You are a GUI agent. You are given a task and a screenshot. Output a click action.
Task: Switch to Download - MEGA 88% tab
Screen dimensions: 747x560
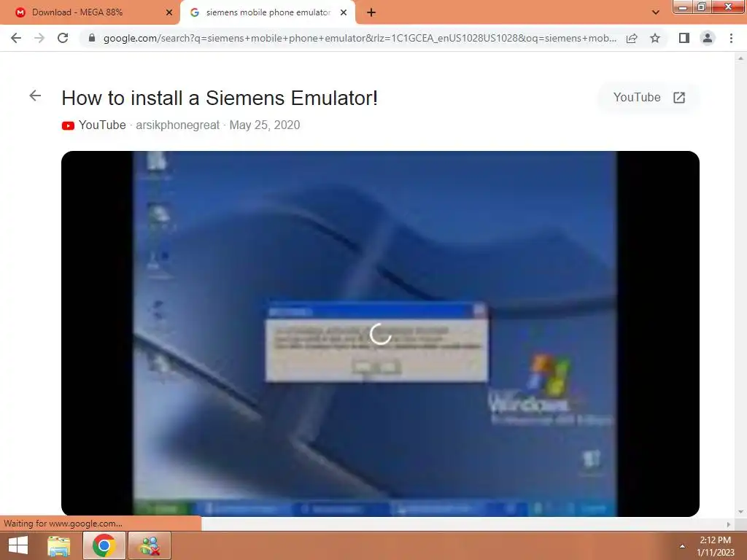click(x=90, y=12)
